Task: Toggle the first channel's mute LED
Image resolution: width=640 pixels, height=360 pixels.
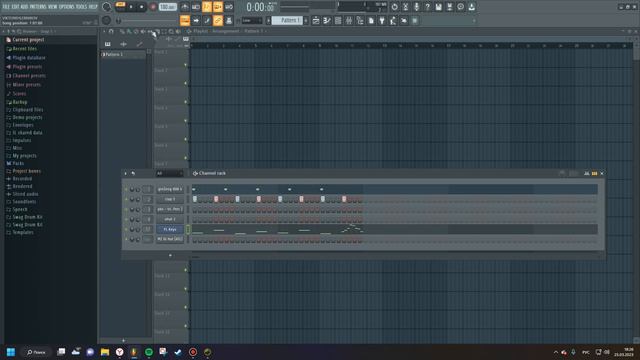Action: (126, 189)
